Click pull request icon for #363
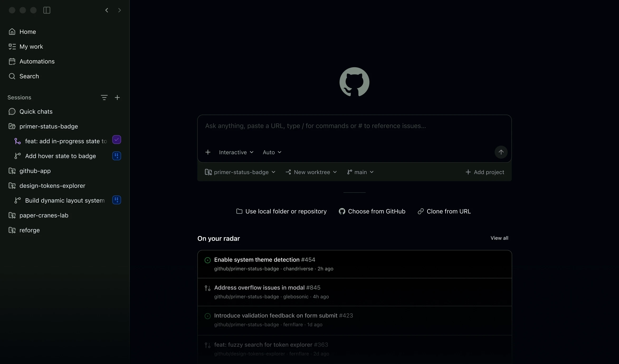The height and width of the screenshot is (364, 619). [208, 345]
